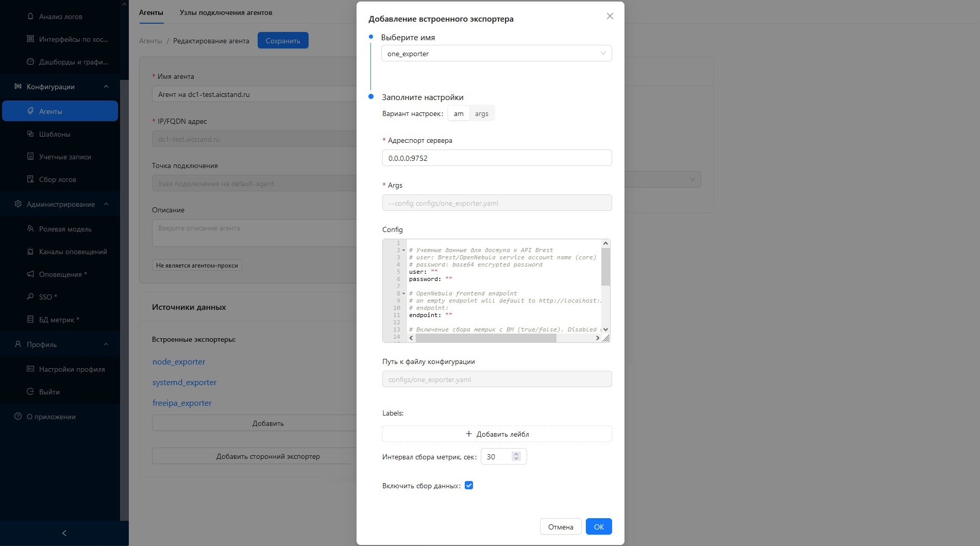Click the Анализ логов bell icon
The height and width of the screenshot is (546, 980).
tap(30, 16)
